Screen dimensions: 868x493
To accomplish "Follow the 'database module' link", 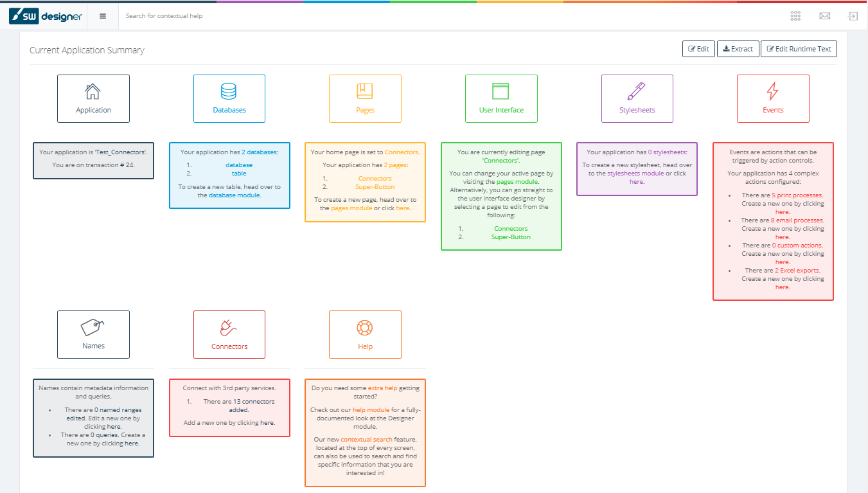I will click(235, 195).
